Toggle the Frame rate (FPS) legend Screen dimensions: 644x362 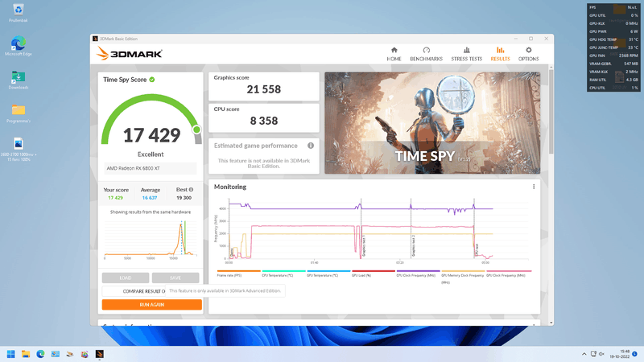tap(238, 274)
